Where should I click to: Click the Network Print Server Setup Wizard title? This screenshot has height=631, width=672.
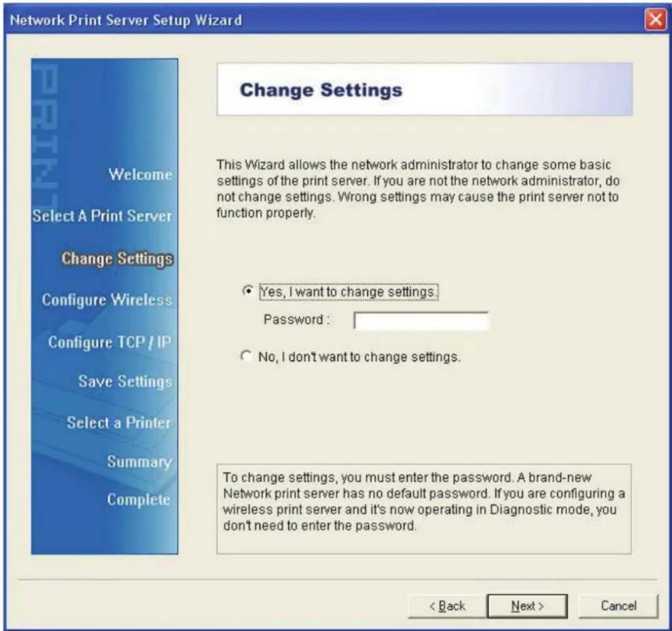tap(126, 20)
